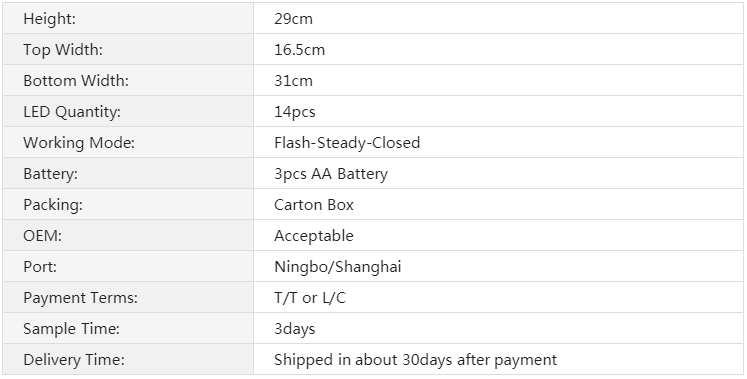Screen dimensions: 747x379
Task: Select the 29cm height value
Action: [293, 19]
